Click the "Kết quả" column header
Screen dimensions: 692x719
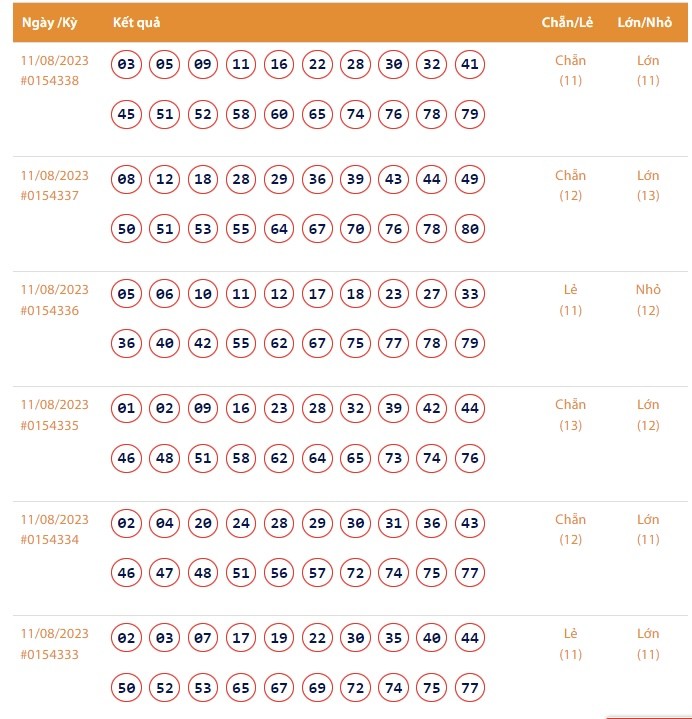[136, 22]
